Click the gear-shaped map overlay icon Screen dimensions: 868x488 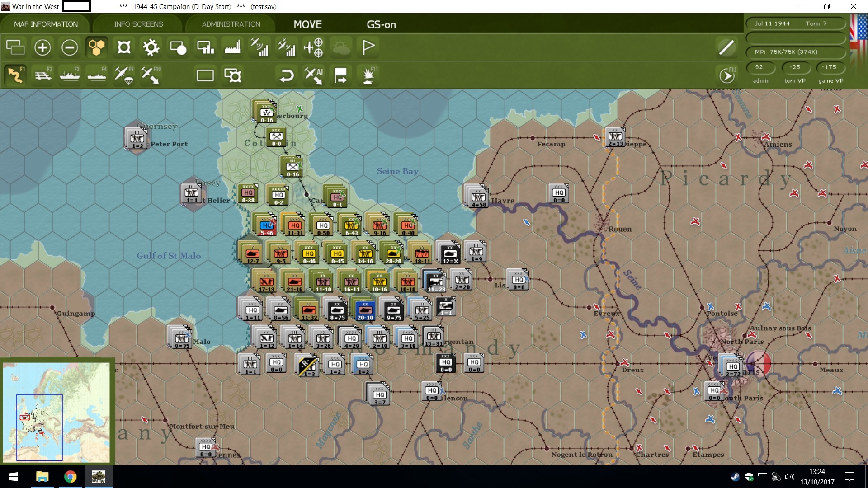(x=151, y=47)
